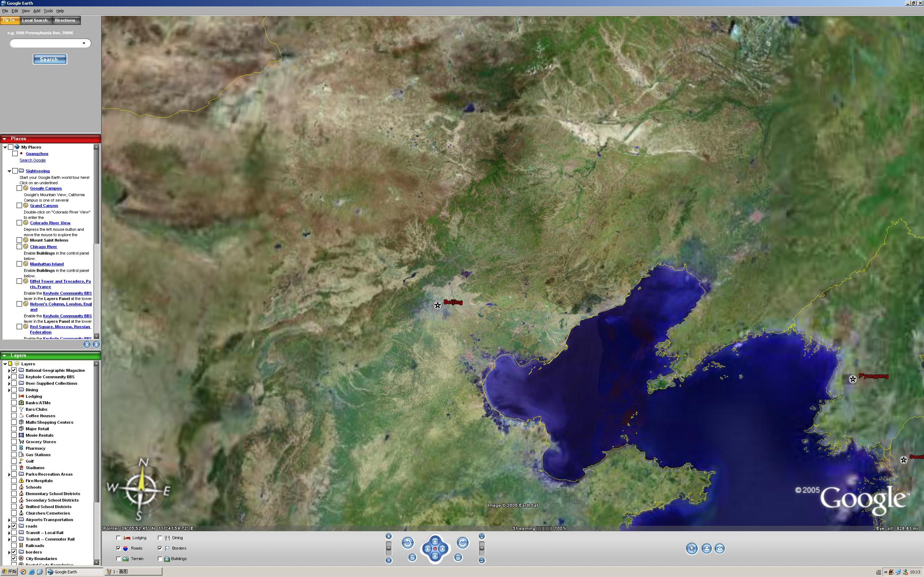924x577 pixels.
Task: Click the email envelope icon
Action: (x=720, y=549)
